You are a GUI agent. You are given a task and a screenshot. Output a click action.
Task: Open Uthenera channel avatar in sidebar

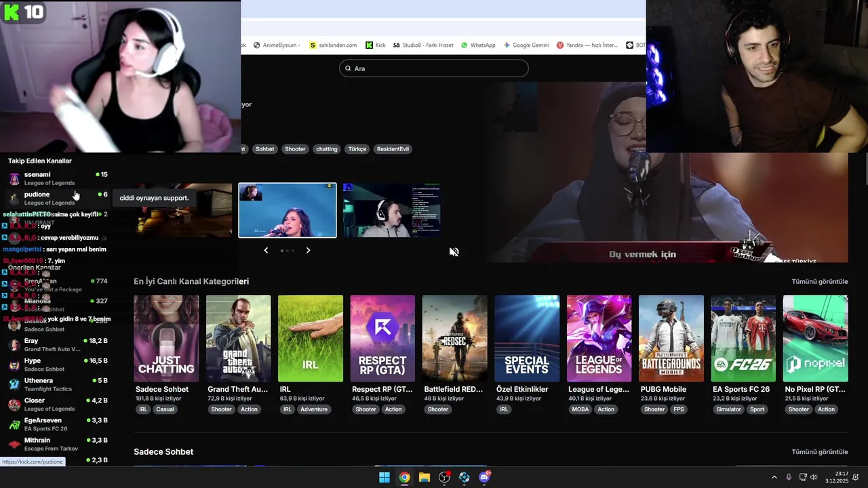pyautogui.click(x=14, y=384)
